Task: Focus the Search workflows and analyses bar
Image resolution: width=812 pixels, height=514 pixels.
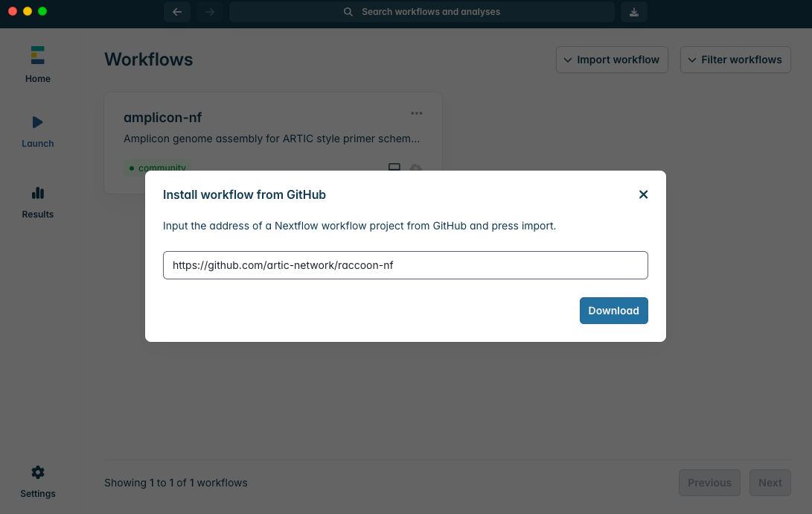Action: (422, 12)
